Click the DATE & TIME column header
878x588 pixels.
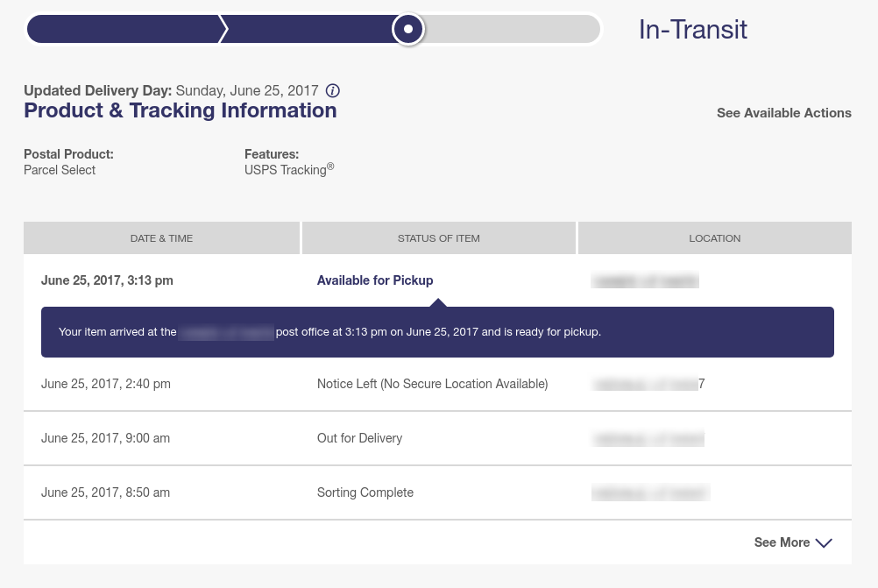pyautogui.click(x=161, y=238)
